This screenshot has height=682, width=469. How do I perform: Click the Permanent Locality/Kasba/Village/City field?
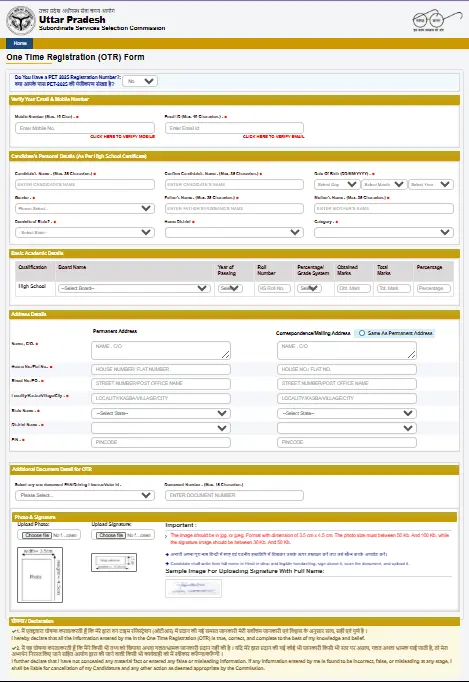[x=161, y=398]
